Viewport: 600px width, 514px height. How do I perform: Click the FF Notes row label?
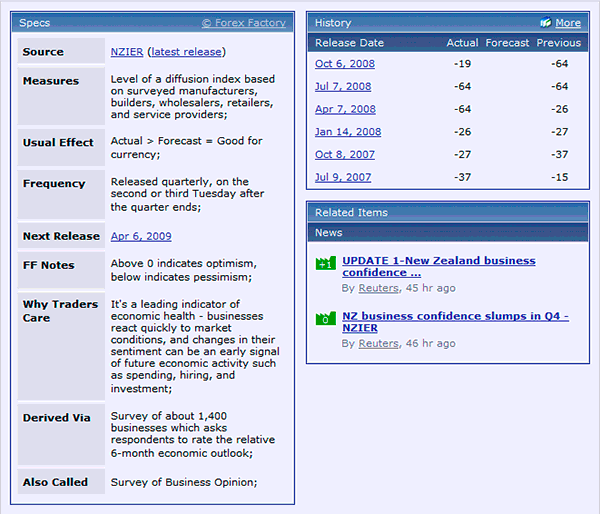coord(49,265)
